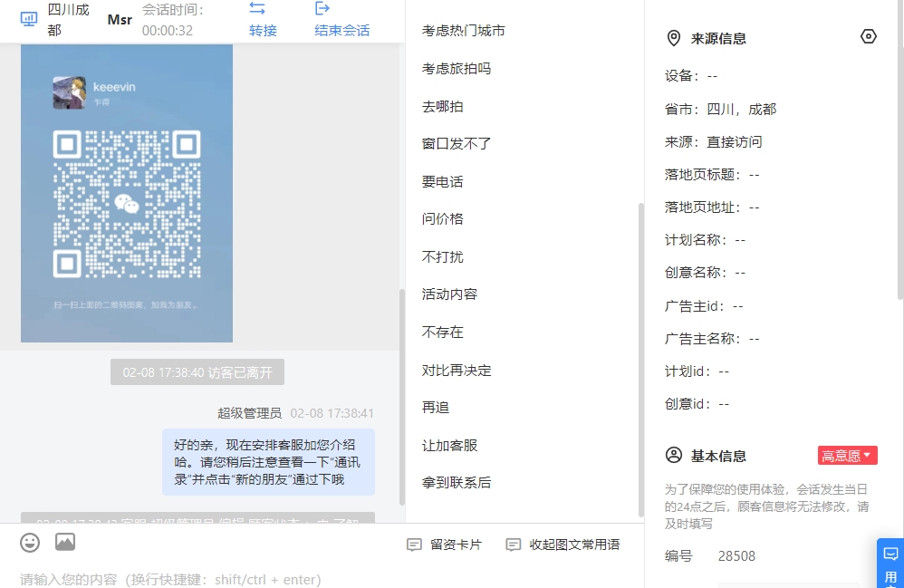Click the hexagon settings icon in 来源信息 header
This screenshot has width=904, height=588.
point(869,37)
